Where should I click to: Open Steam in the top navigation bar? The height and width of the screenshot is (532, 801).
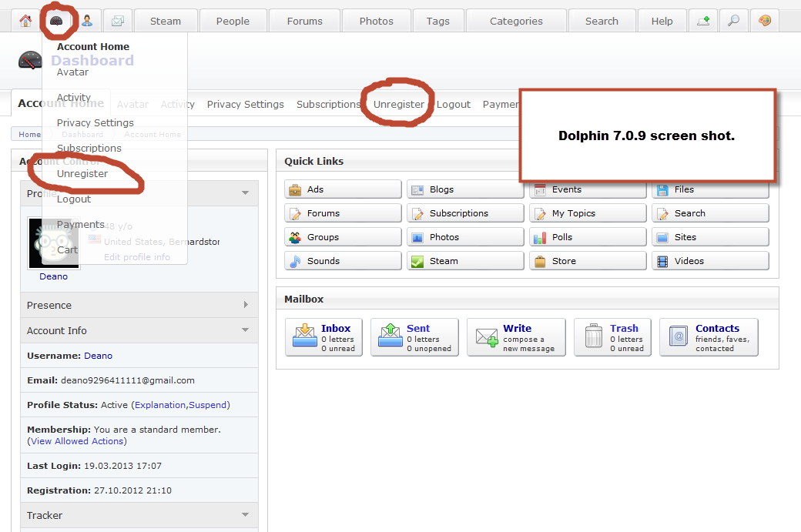pos(166,21)
